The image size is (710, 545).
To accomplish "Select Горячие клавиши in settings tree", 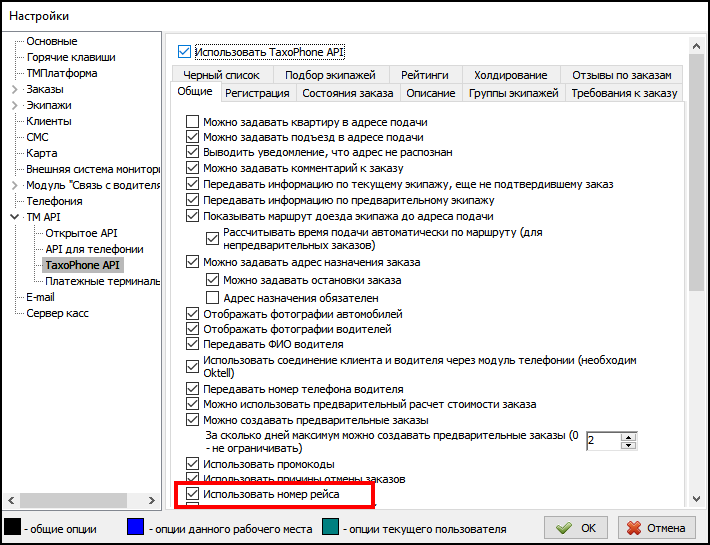I will tap(71, 57).
